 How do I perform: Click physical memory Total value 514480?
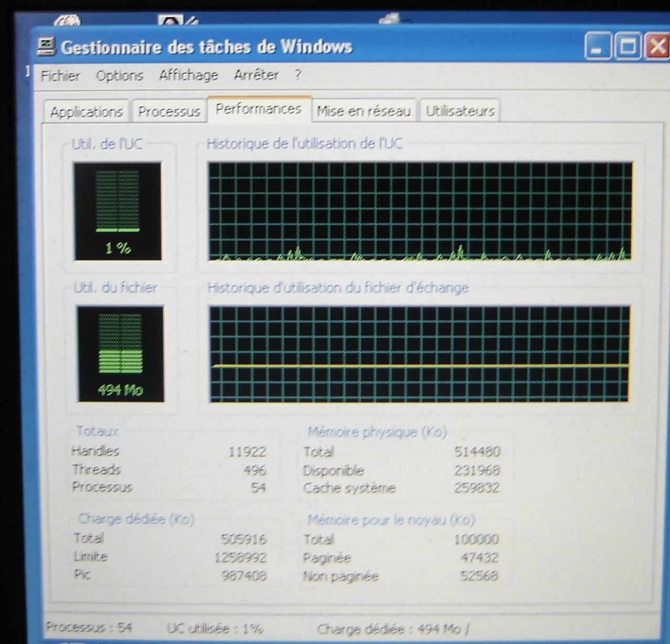coord(477,452)
